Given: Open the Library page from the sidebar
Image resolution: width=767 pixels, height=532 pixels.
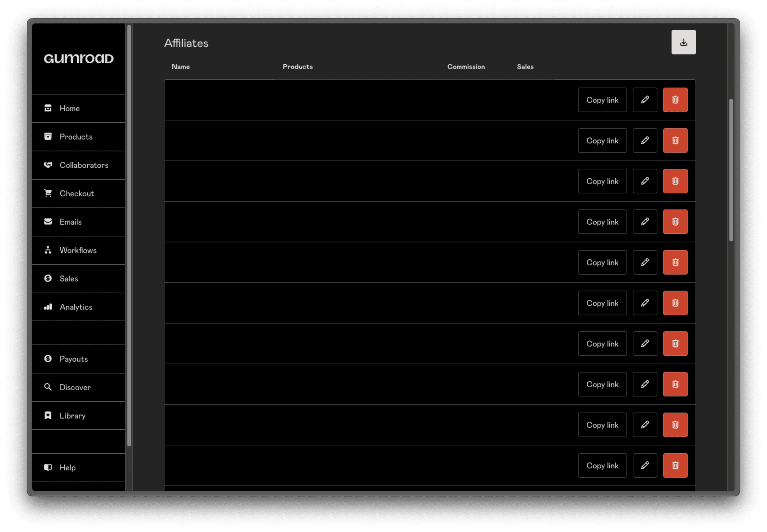Looking at the screenshot, I should pyautogui.click(x=72, y=415).
